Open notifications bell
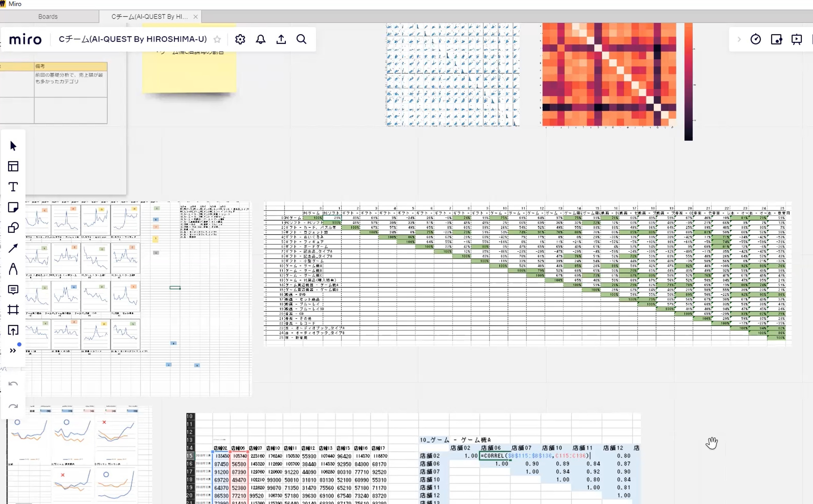 [261, 39]
